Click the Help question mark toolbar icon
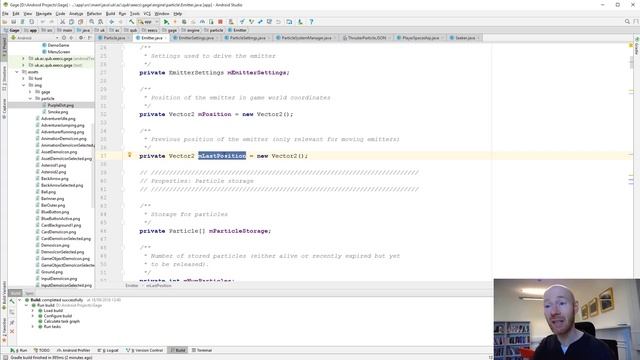 311,22
